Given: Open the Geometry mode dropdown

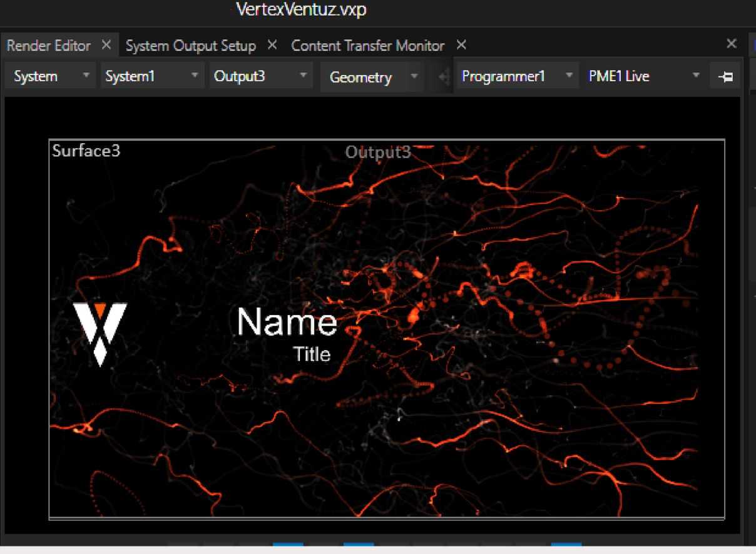Looking at the screenshot, I should pyautogui.click(x=372, y=77).
